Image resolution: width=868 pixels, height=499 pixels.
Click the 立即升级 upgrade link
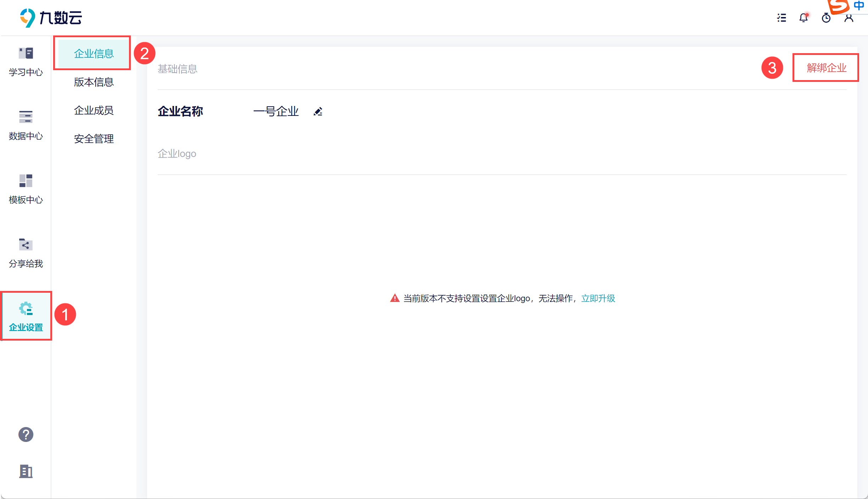tap(598, 298)
